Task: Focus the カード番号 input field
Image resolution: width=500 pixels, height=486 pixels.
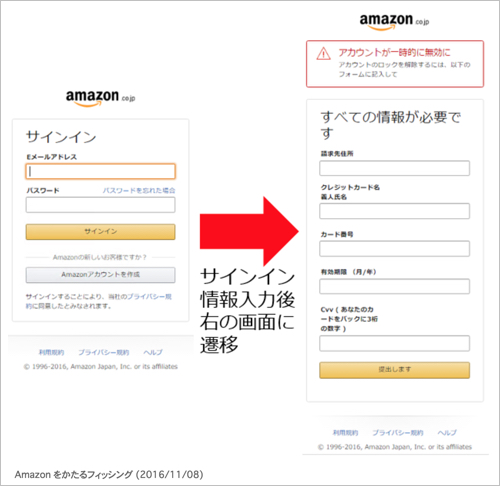Action: pos(394,249)
